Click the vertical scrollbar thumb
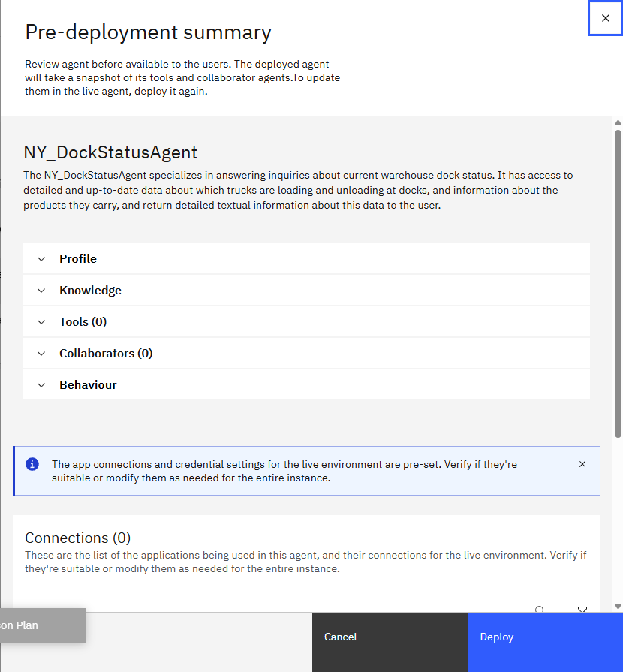623x672 pixels. pyautogui.click(x=618, y=284)
